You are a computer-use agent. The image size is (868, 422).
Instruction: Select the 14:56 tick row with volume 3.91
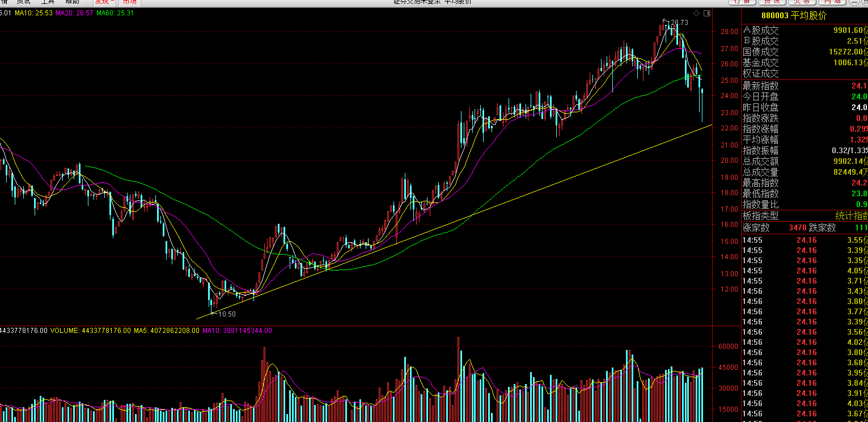click(x=805, y=393)
